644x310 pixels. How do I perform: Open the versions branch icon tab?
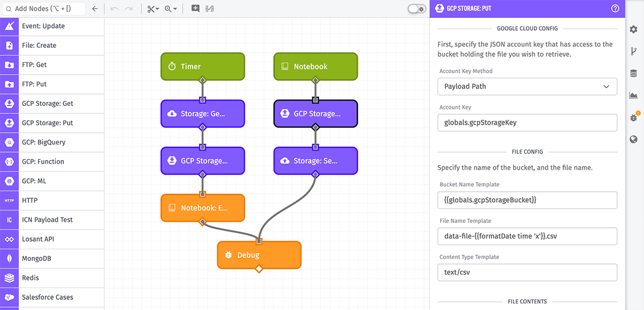coord(633,51)
